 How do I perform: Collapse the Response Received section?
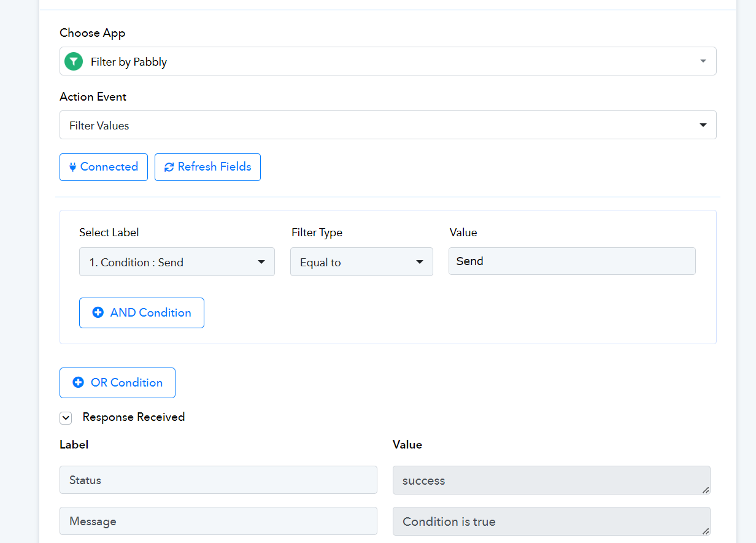click(66, 418)
